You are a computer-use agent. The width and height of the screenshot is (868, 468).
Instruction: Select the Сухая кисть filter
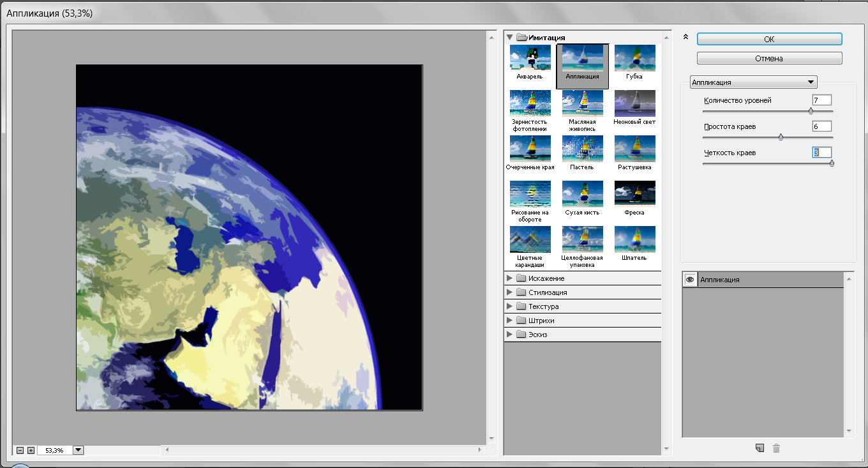(582, 194)
